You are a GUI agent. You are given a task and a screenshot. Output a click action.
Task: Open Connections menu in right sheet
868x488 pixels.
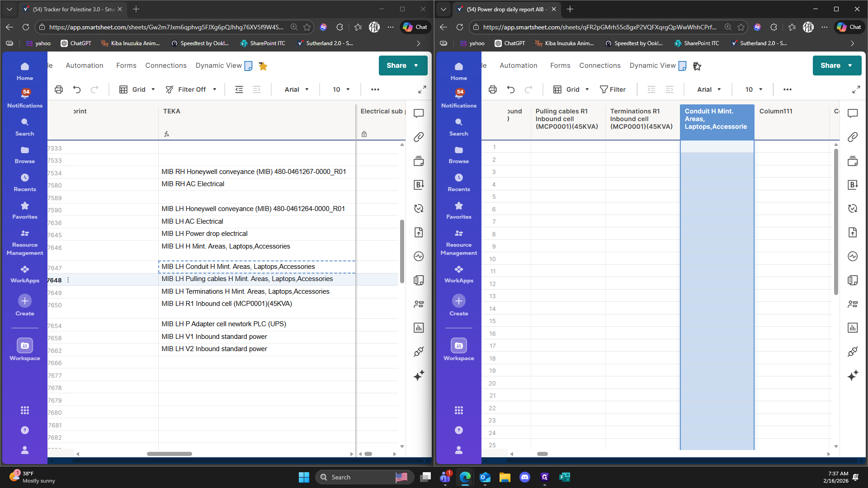coord(599,66)
